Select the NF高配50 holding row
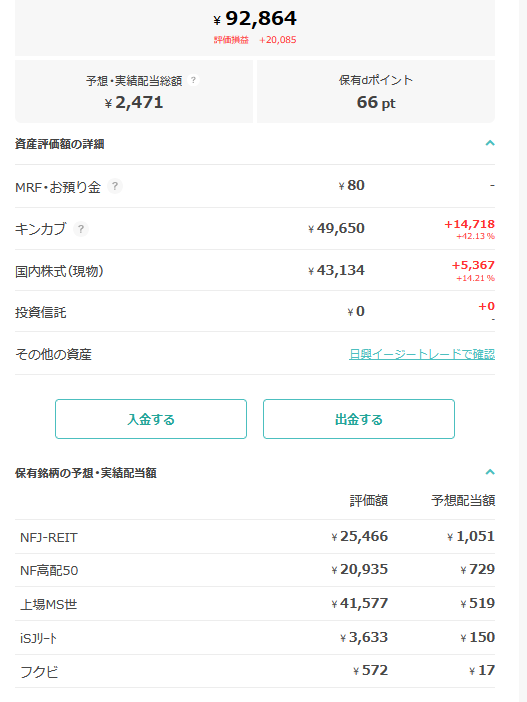Image resolution: width=527 pixels, height=702 pixels. tap(255, 570)
